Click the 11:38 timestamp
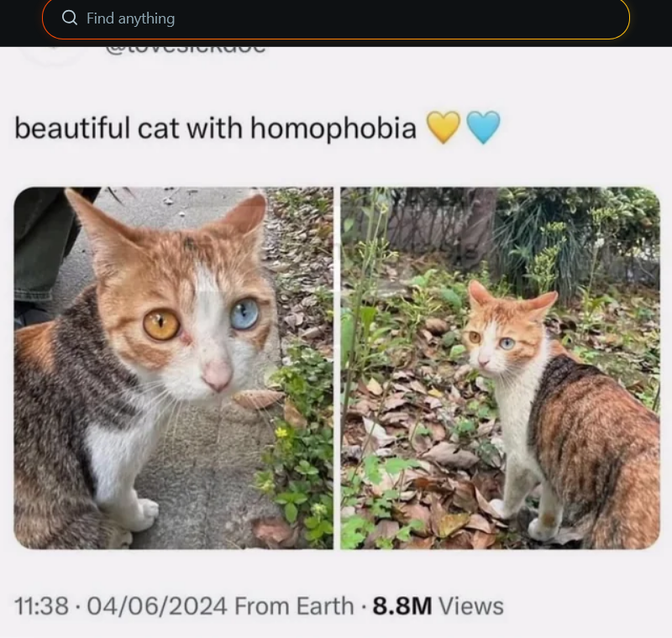Screen dimensions: 672x638 pyautogui.click(x=41, y=606)
